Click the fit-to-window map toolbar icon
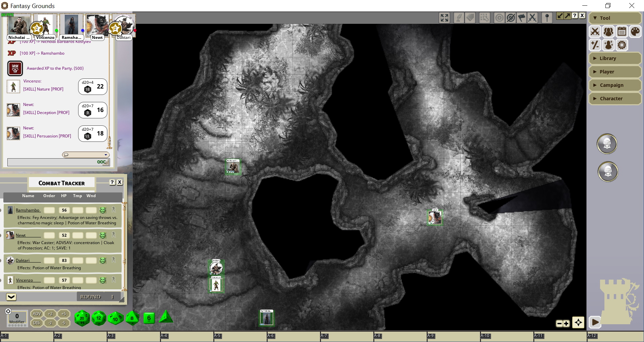 coord(444,18)
